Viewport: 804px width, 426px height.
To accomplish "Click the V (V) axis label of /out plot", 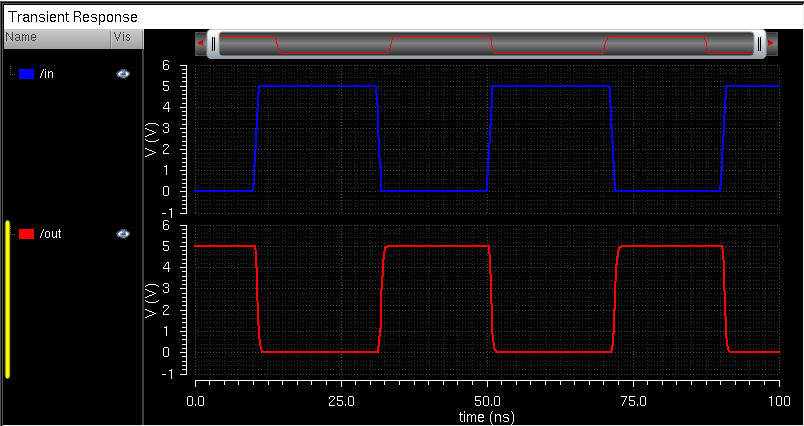I will point(152,298).
